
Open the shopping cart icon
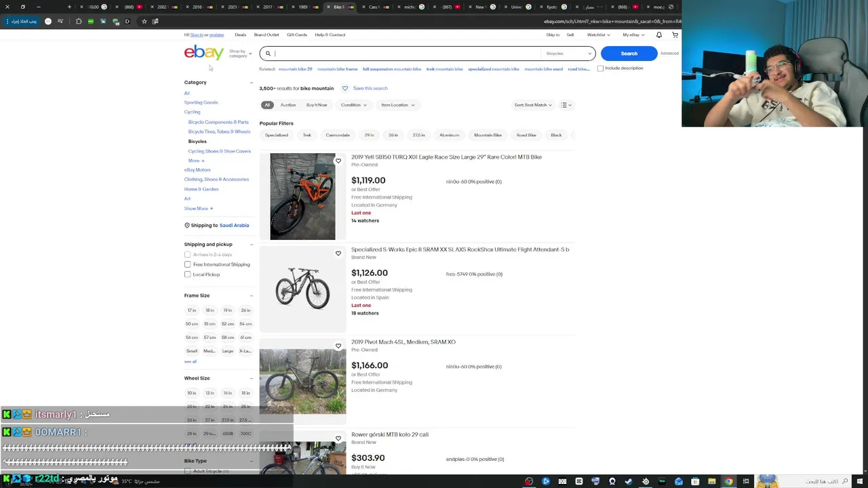pyautogui.click(x=675, y=35)
